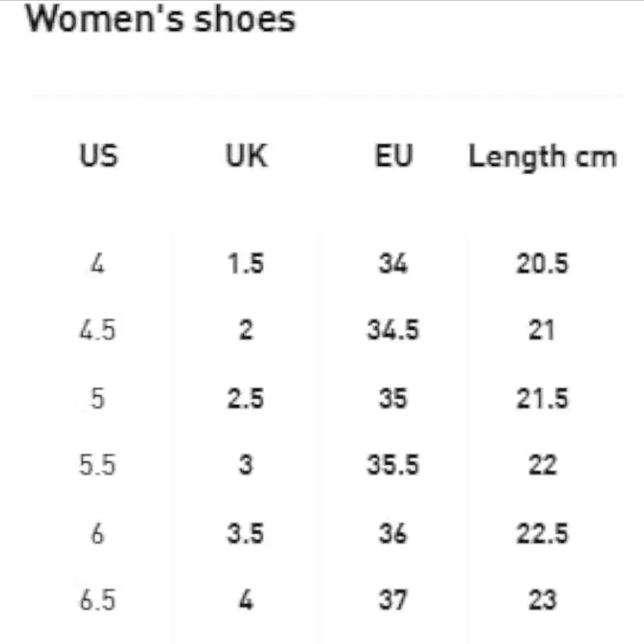The width and height of the screenshot is (644, 644).
Task: Select US size 6.5 cell
Action: click(x=97, y=600)
